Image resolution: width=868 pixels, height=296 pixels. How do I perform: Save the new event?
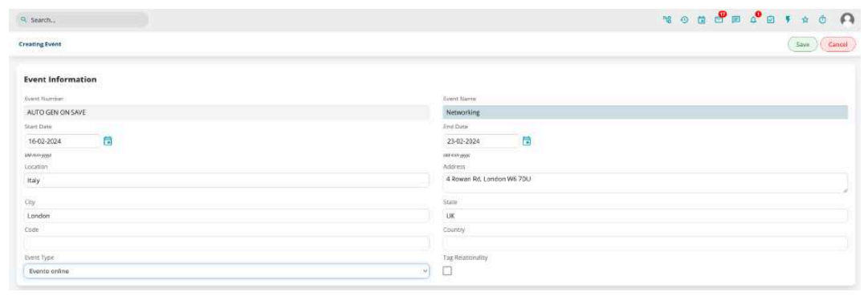803,44
